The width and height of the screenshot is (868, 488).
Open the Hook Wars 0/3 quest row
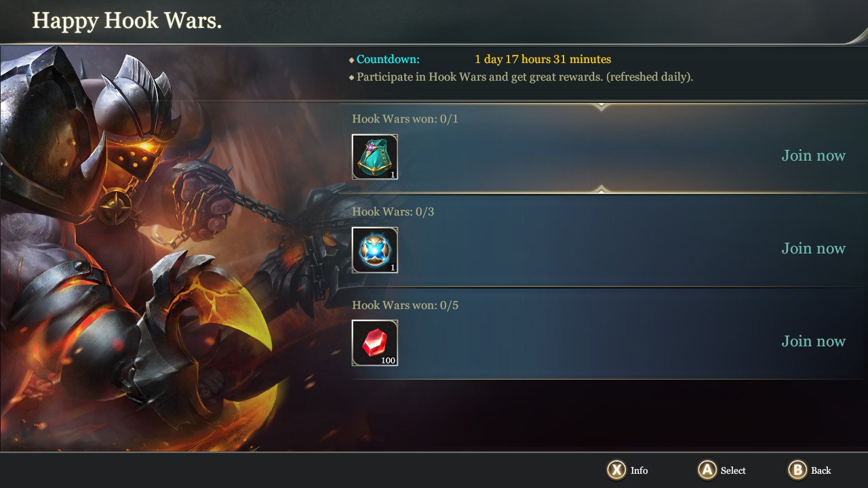pyautogui.click(x=604, y=241)
